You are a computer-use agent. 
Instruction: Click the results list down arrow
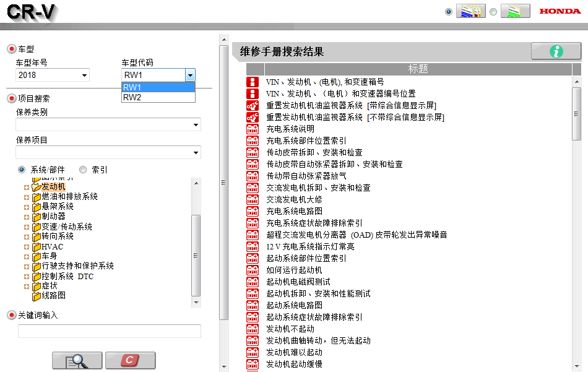(576, 366)
